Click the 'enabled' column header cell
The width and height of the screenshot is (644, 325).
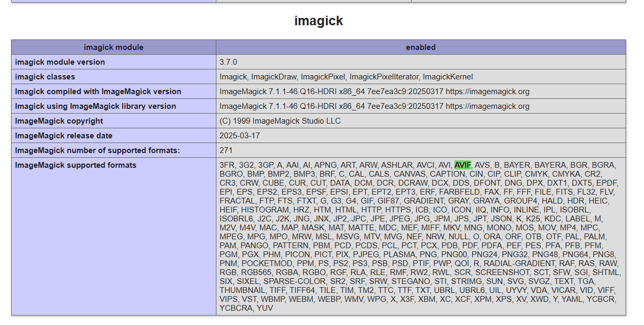pos(420,47)
